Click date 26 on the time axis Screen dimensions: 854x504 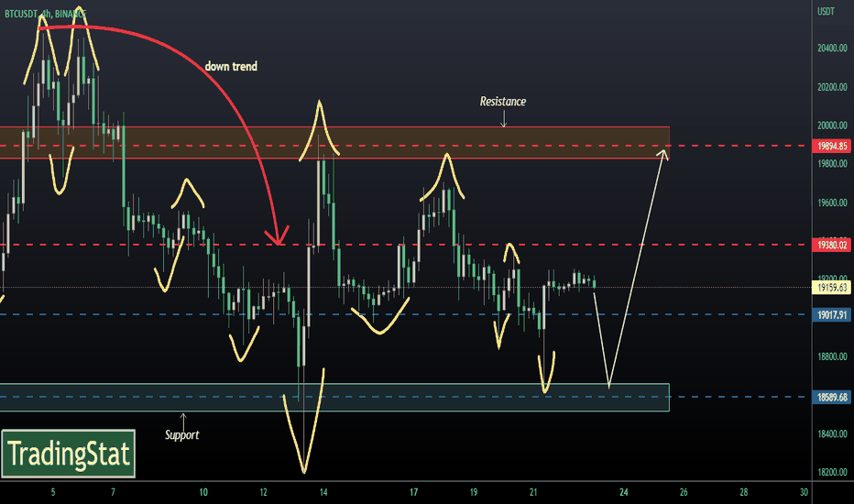click(684, 493)
